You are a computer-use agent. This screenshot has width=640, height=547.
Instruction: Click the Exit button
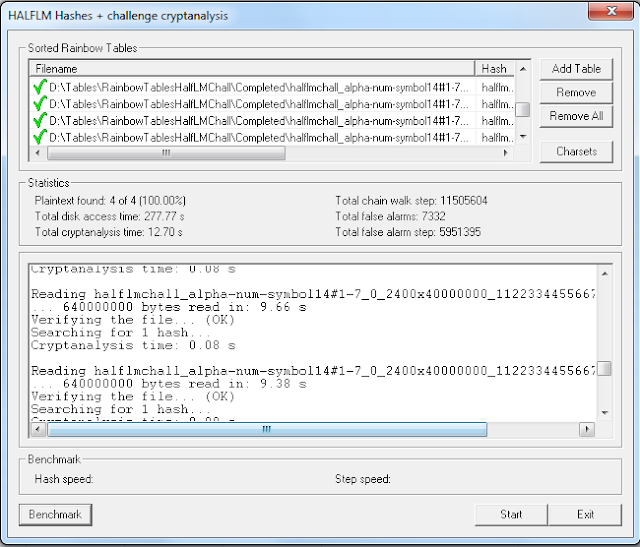coord(585,514)
